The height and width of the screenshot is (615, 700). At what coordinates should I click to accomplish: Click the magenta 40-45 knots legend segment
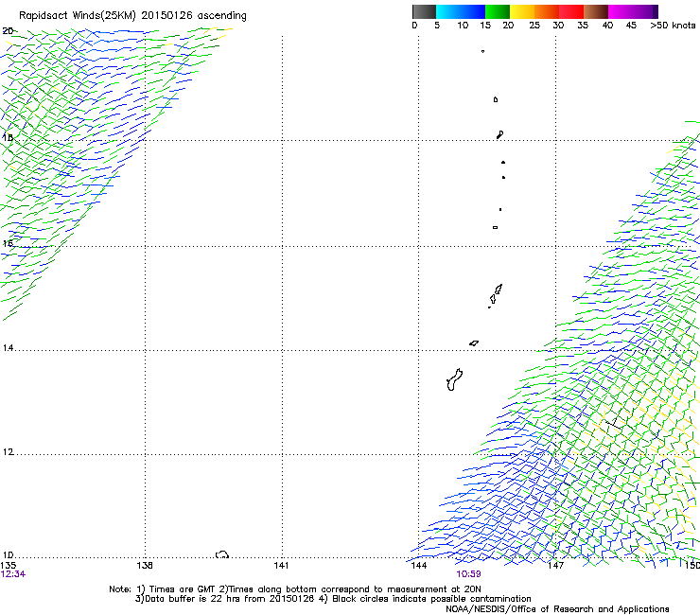coord(621,11)
